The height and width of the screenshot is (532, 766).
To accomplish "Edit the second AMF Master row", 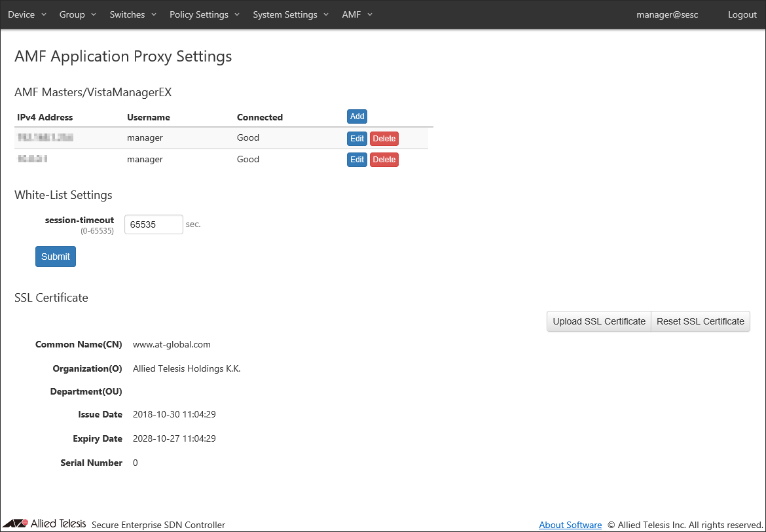I will (x=357, y=160).
